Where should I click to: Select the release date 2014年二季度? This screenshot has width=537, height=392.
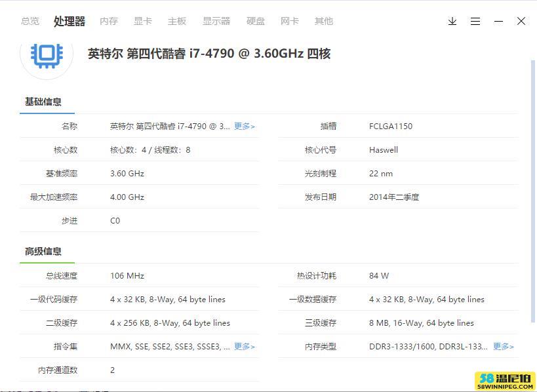[394, 197]
